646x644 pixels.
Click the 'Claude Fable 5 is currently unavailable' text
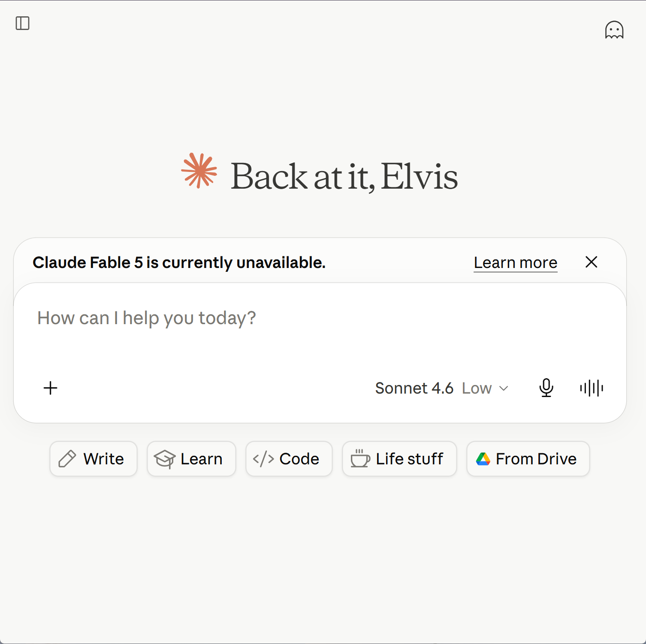[x=179, y=262]
